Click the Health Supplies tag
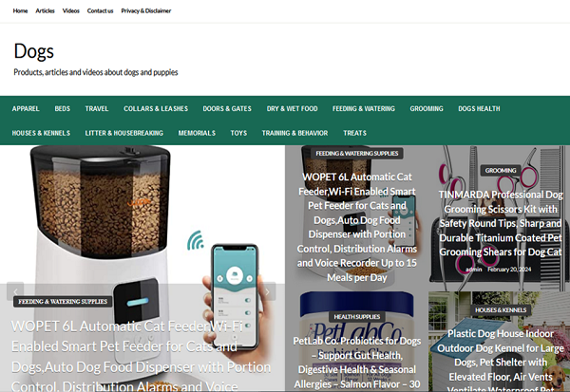 [356, 317]
